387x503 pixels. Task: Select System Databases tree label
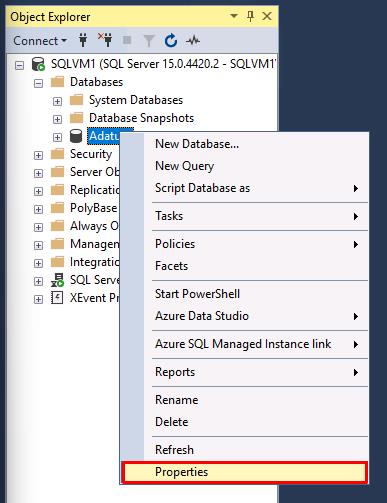136,100
